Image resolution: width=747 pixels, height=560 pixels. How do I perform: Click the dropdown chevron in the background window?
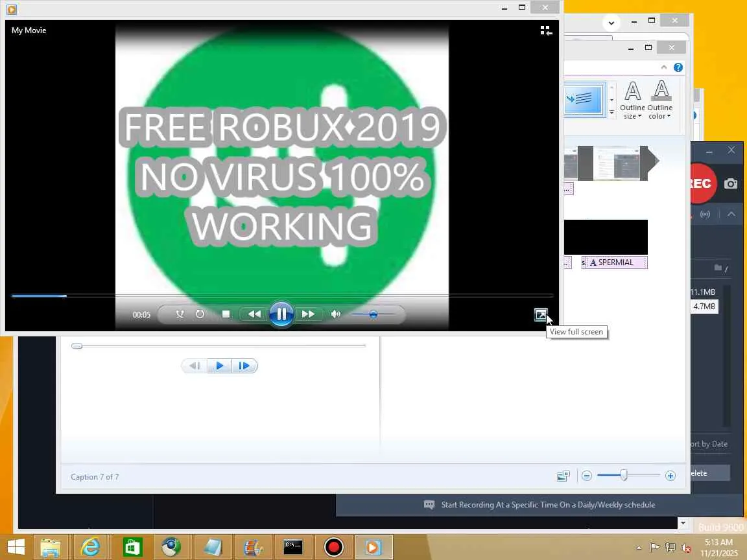pos(611,23)
